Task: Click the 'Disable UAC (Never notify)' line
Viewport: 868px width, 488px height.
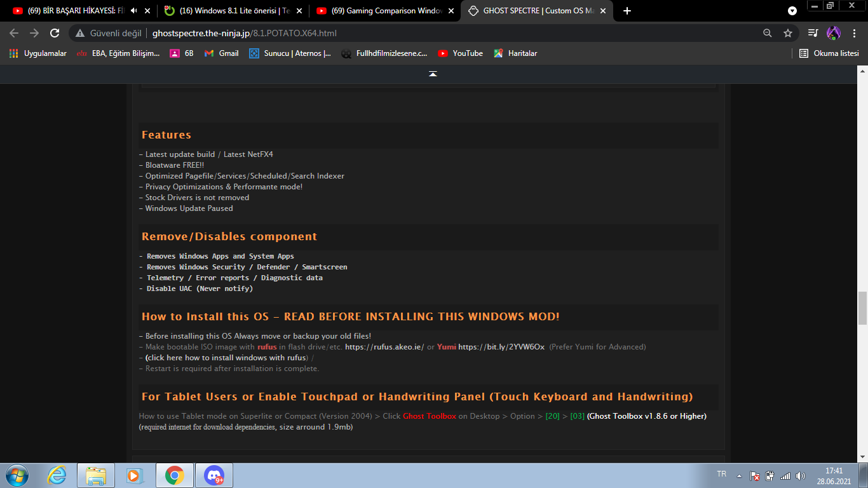Action: [x=196, y=288]
